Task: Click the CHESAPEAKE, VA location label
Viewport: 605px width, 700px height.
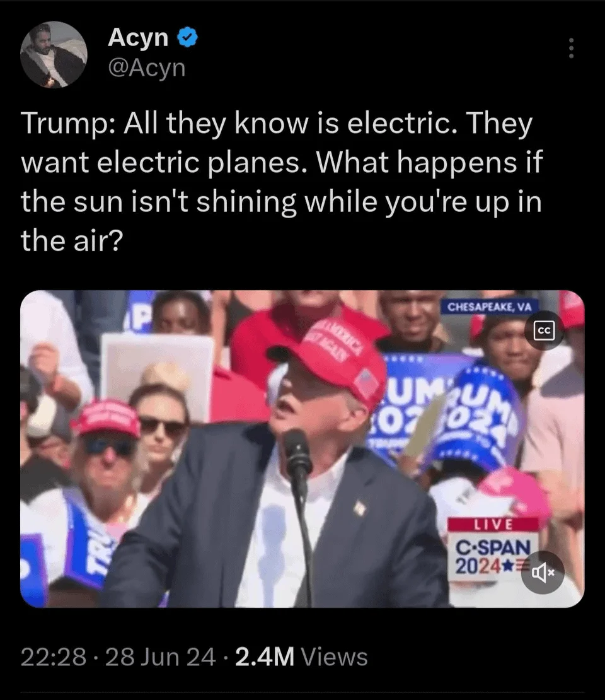Action: [x=490, y=306]
